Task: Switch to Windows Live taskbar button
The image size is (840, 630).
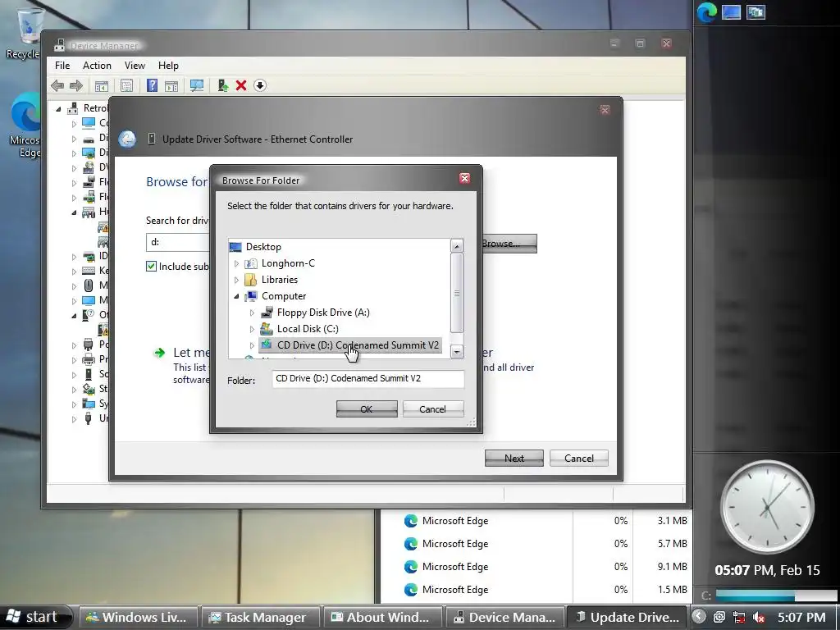Action: point(138,618)
